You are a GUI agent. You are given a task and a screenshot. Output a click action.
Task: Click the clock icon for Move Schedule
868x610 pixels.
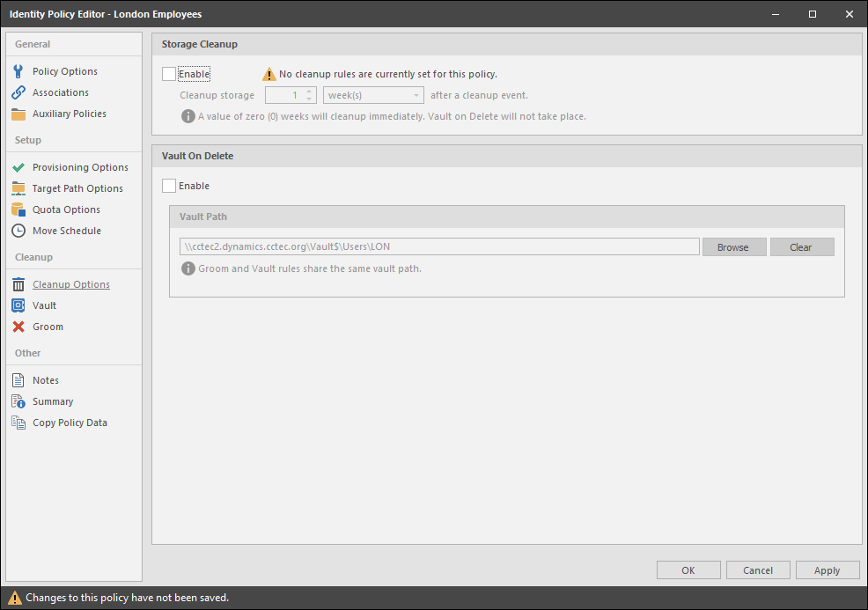[18, 231]
